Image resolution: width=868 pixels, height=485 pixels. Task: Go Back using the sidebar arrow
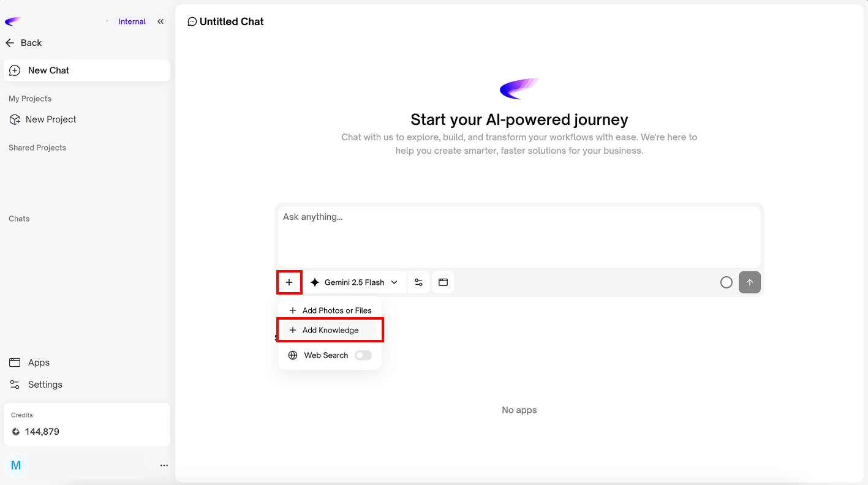click(23, 43)
